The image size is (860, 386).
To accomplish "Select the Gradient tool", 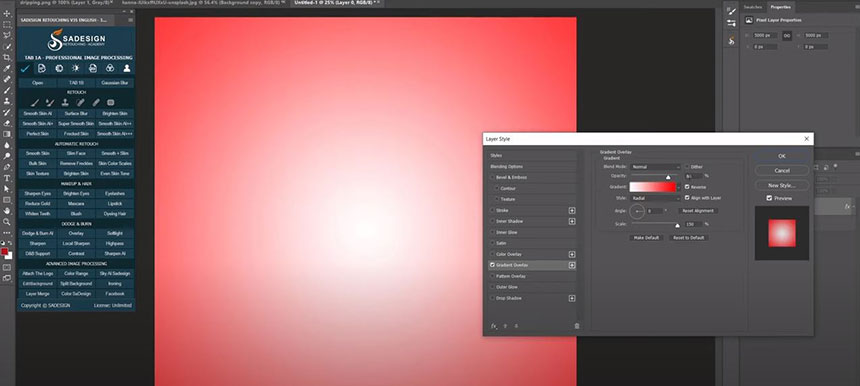I will 7,134.
